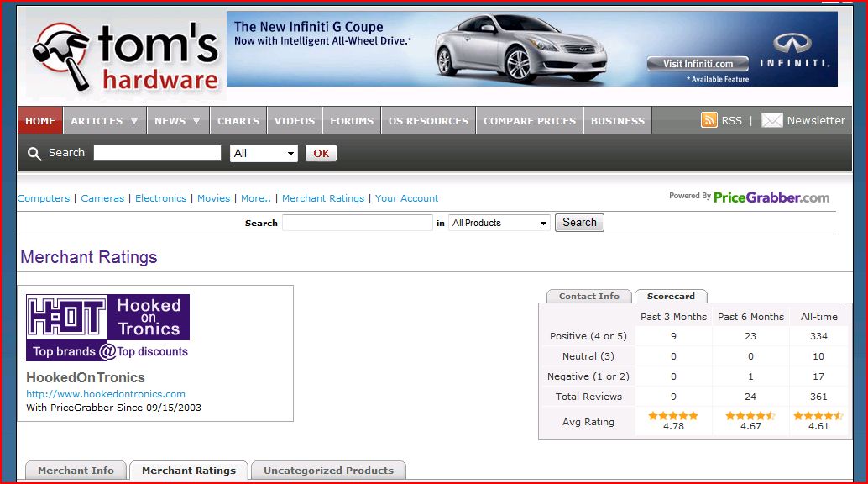Switch to the Uncategorized Products tab
Viewport: 868px width, 484px height.
click(328, 471)
